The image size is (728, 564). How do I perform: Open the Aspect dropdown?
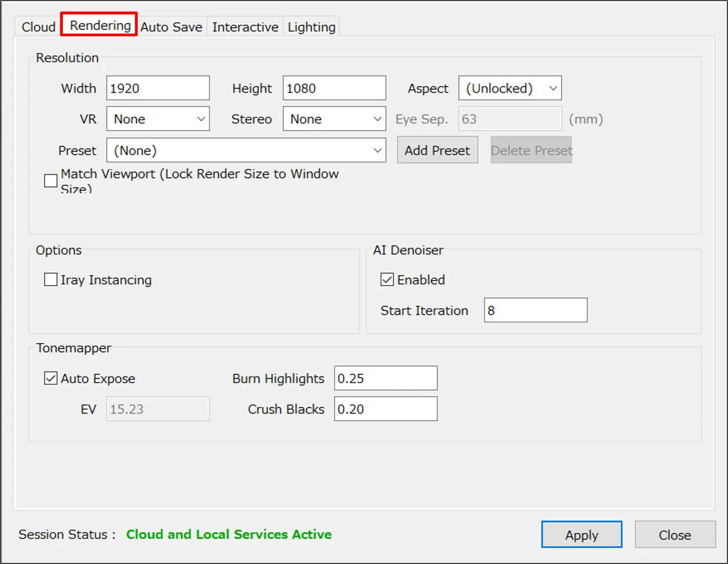coord(510,88)
